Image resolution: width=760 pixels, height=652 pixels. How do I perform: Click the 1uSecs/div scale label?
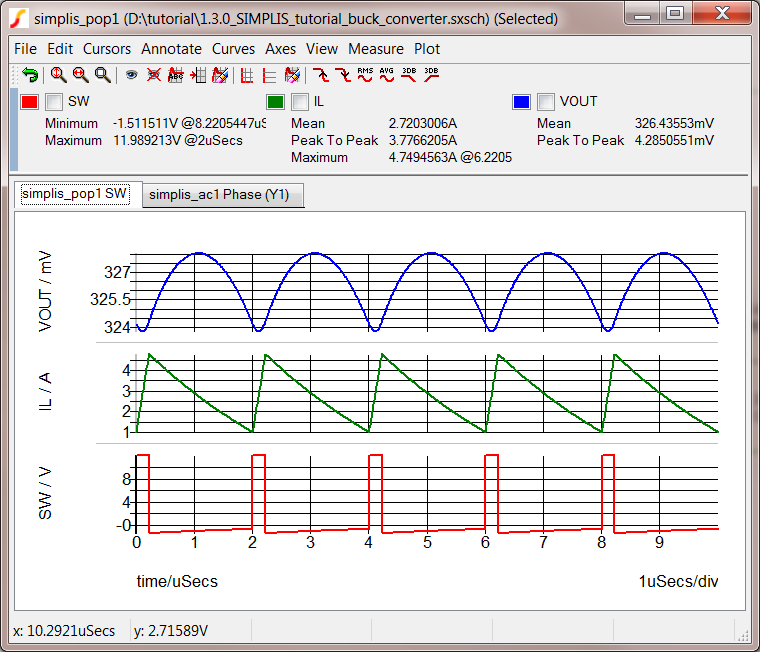click(x=678, y=581)
